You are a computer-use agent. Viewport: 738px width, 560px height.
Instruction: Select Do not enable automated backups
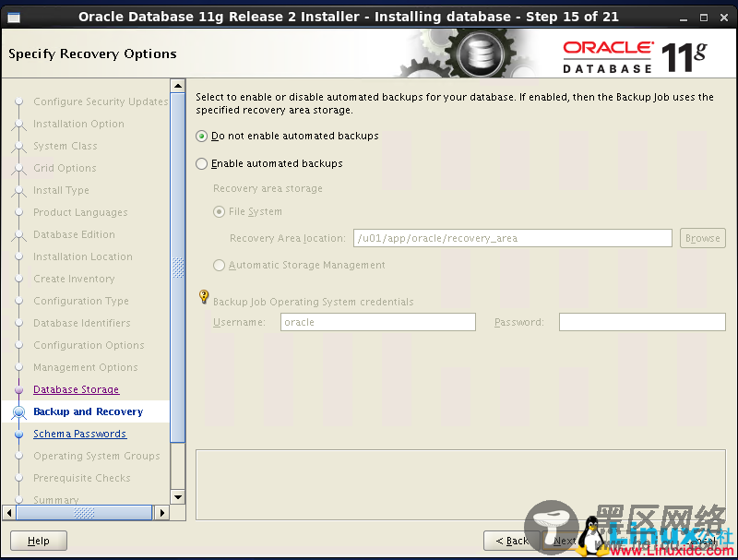point(201,136)
